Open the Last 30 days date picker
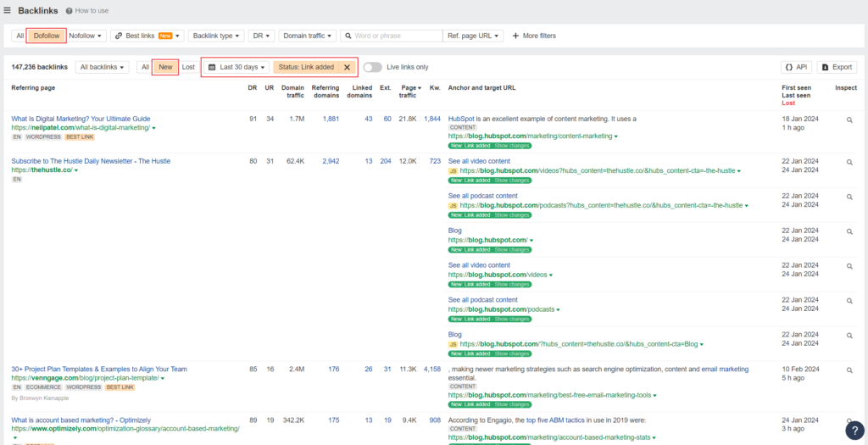The image size is (868, 445). coord(236,67)
